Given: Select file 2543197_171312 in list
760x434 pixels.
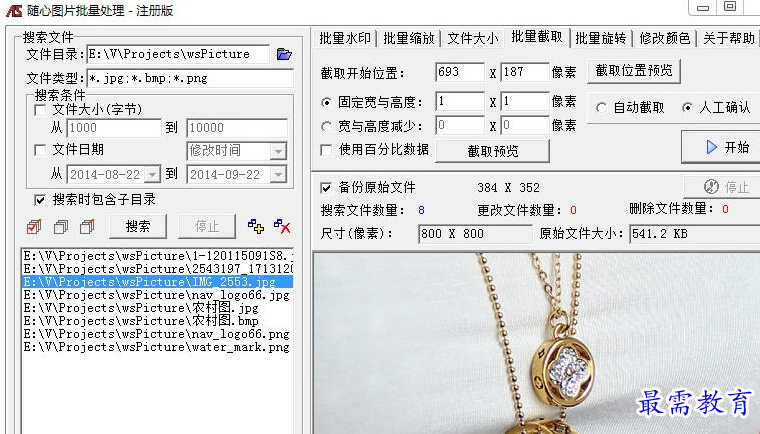Looking at the screenshot, I should coord(158,269).
